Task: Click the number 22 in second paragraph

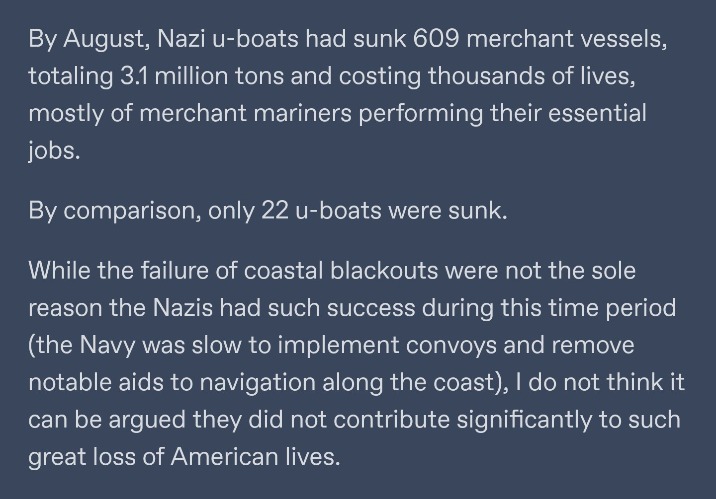Action: point(274,210)
